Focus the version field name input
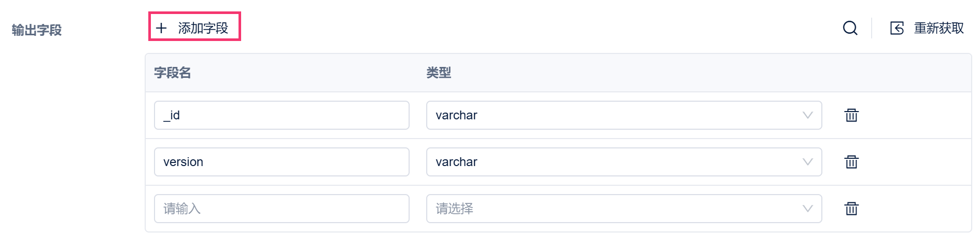This screenshot has width=980, height=233. coord(282,162)
